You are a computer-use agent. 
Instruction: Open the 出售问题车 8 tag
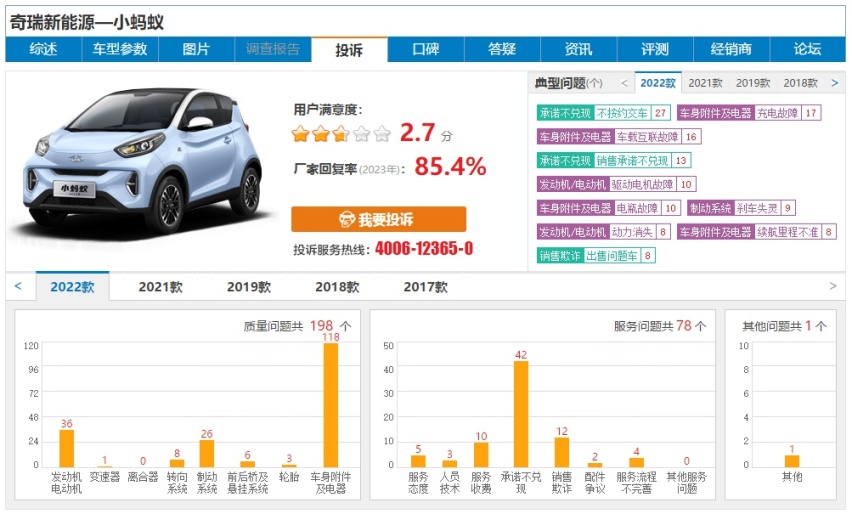pos(596,256)
